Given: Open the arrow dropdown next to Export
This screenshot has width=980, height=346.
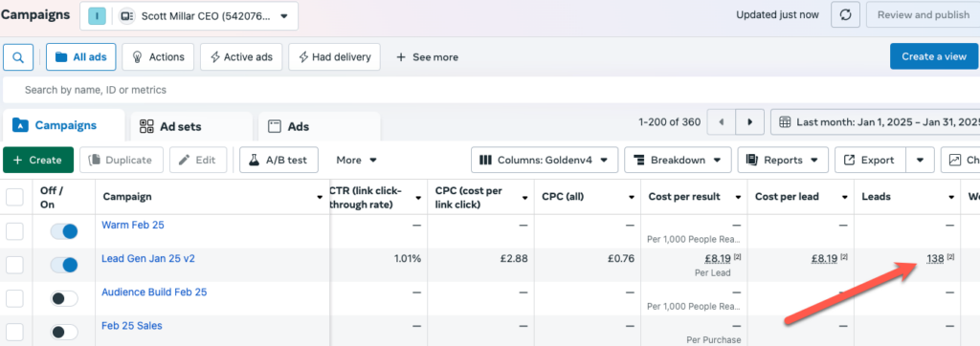Looking at the screenshot, I should click(x=921, y=160).
